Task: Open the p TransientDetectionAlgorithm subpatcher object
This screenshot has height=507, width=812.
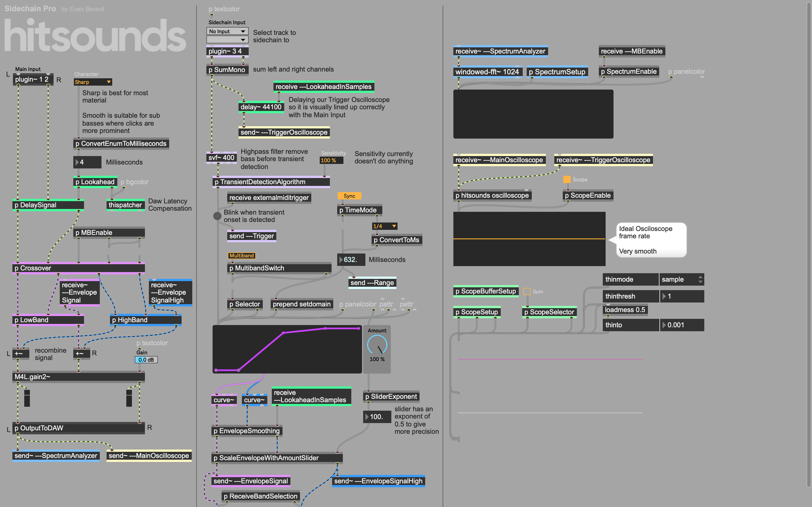Action: pyautogui.click(x=271, y=182)
